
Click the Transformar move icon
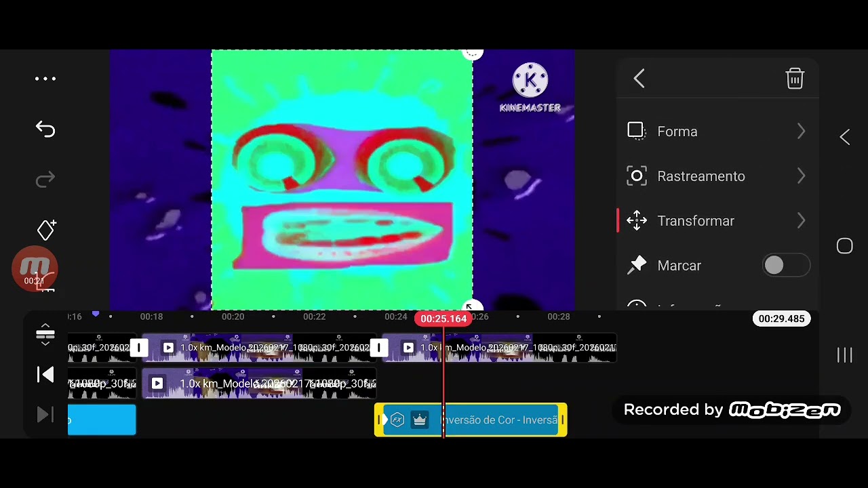pyautogui.click(x=636, y=221)
